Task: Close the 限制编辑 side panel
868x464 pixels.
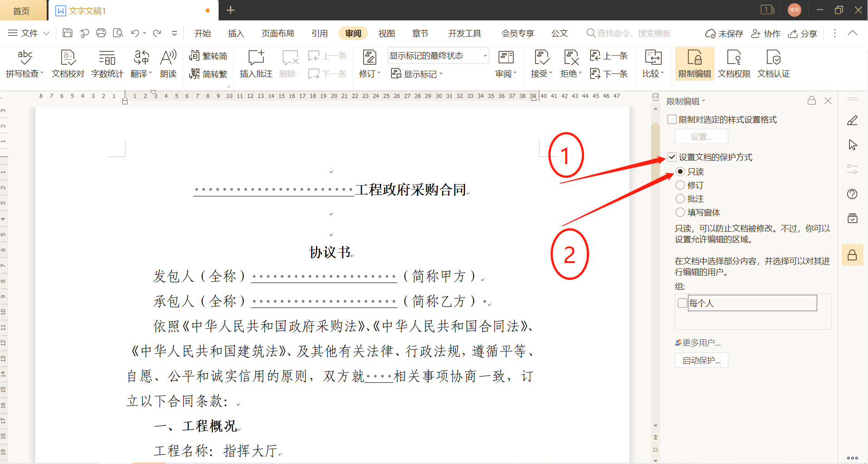Action: 828,101
